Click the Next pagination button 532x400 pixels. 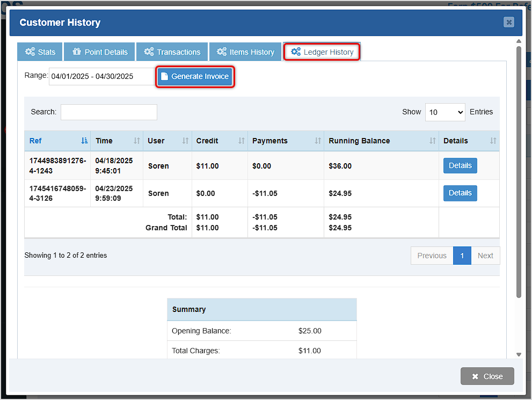485,256
